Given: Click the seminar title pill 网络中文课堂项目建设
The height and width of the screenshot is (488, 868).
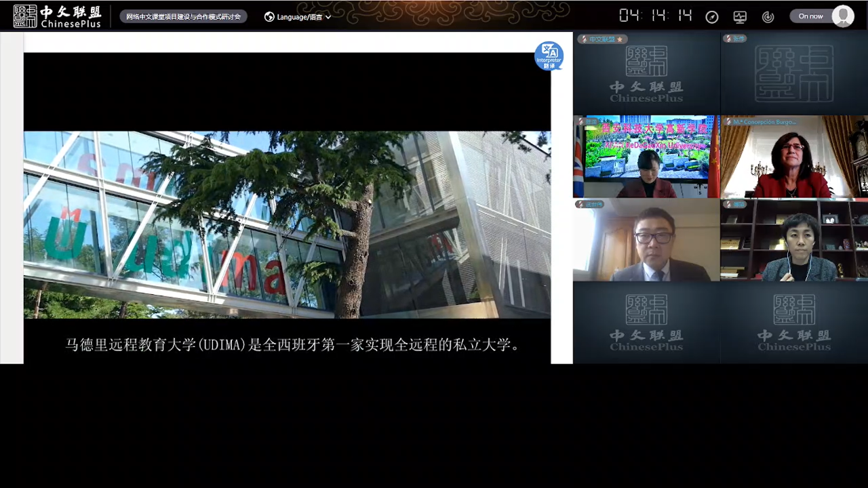Looking at the screenshot, I should pos(183,17).
